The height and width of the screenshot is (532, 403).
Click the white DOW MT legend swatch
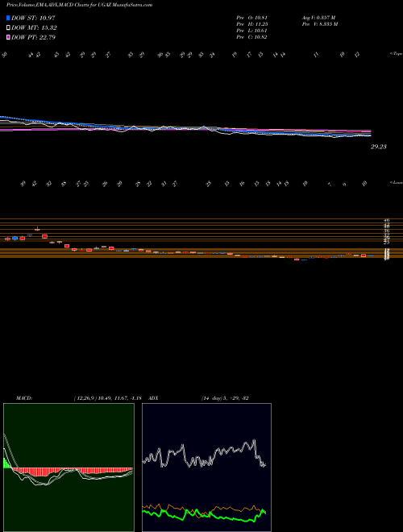(9, 28)
